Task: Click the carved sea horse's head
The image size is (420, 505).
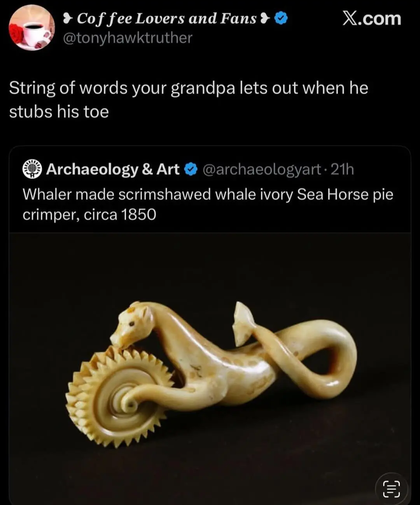Action: 130,326
